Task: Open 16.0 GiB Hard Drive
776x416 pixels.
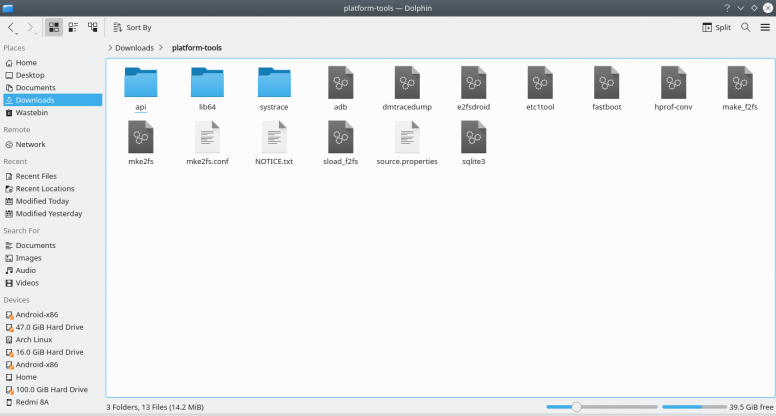Action: (x=52, y=352)
